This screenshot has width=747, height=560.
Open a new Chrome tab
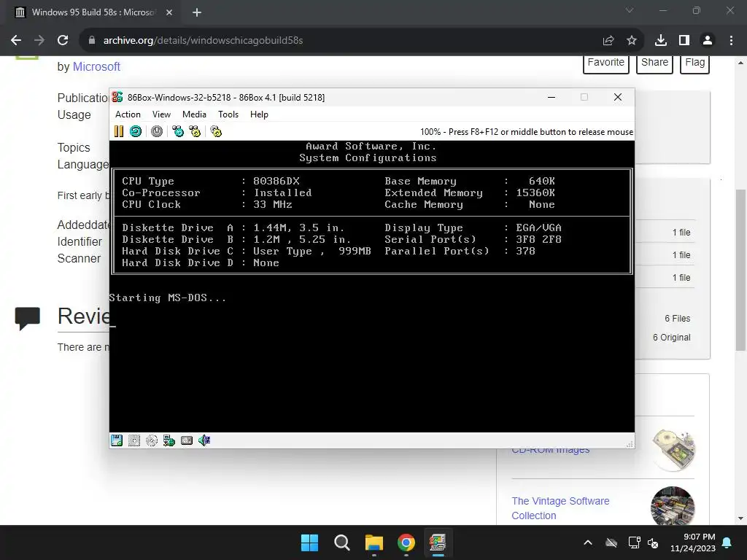[x=197, y=12]
